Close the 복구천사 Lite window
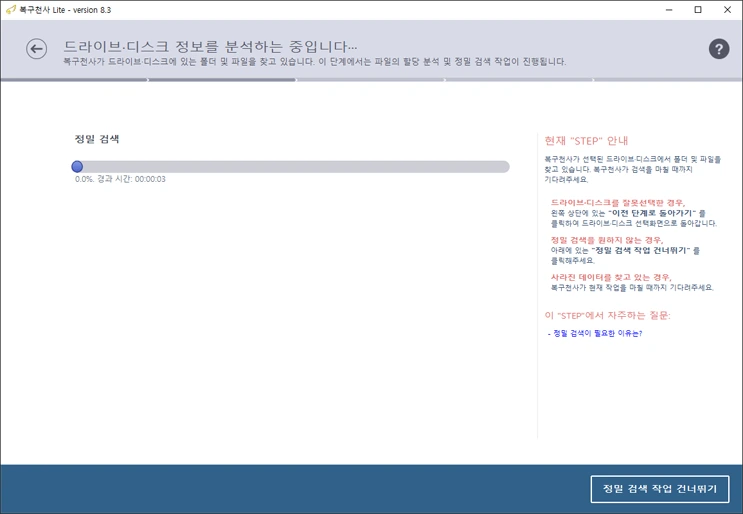This screenshot has width=743, height=514. point(727,9)
